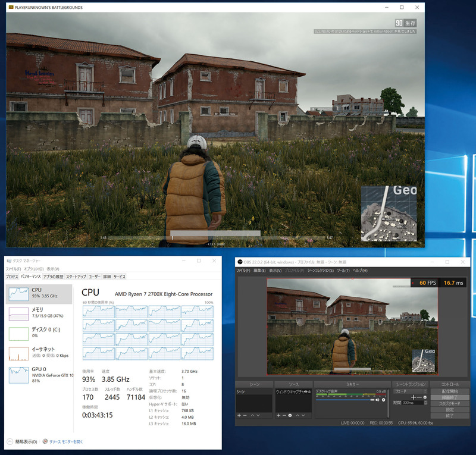Screen dimensions: 476x455
Task: Open the audio properties gear in the Mixer
Action: tap(383, 399)
